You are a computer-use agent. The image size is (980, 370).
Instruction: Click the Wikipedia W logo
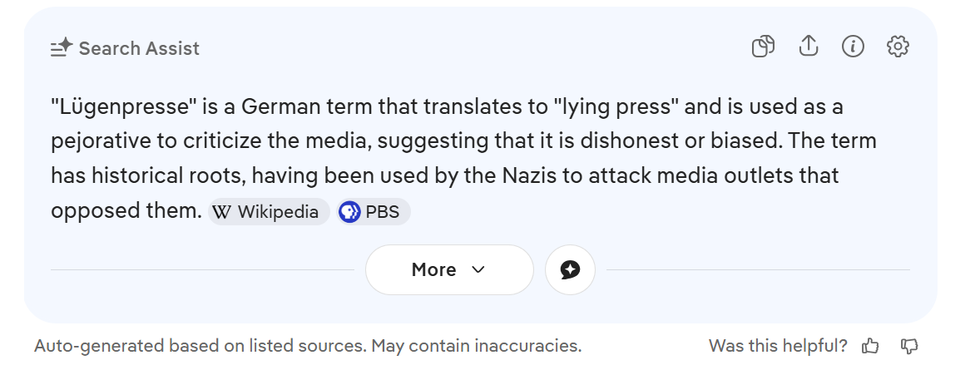221,212
